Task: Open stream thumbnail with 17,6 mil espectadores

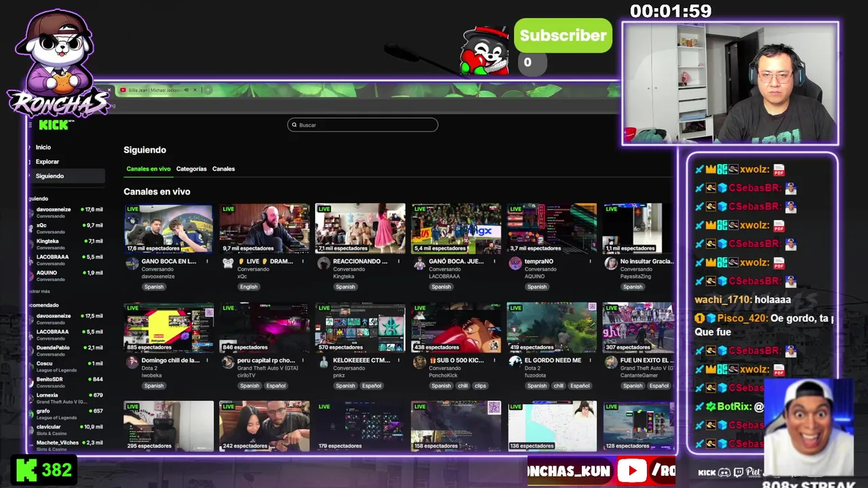Action: 169,228
